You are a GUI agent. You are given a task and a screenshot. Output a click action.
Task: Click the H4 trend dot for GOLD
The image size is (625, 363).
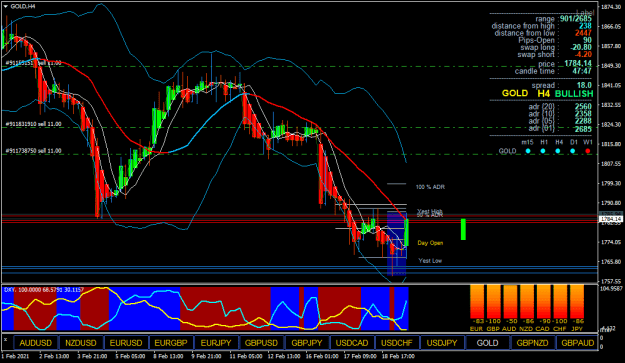[558, 151]
